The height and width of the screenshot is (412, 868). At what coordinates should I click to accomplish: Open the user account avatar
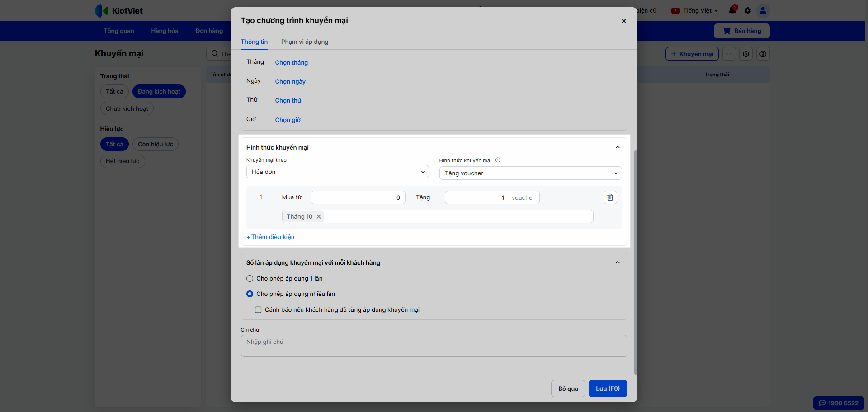(763, 10)
